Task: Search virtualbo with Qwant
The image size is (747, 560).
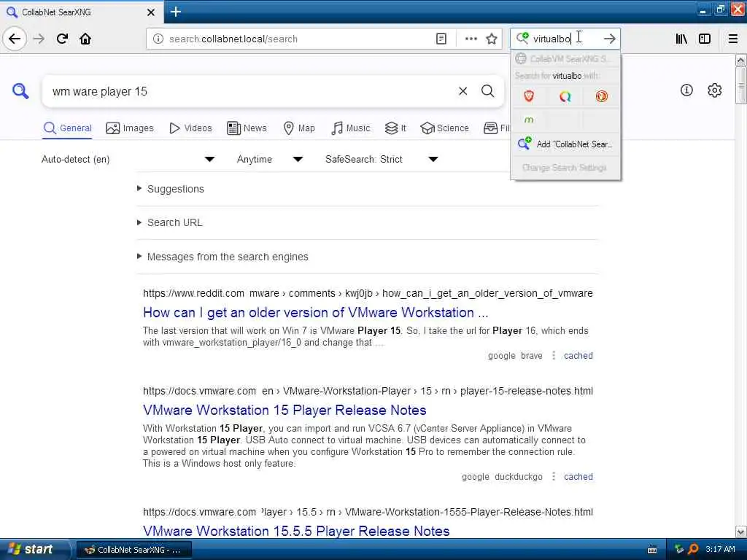Action: [x=565, y=97]
